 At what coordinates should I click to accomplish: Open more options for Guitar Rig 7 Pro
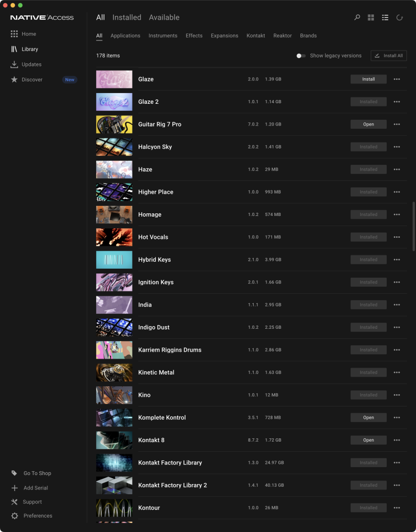click(397, 124)
